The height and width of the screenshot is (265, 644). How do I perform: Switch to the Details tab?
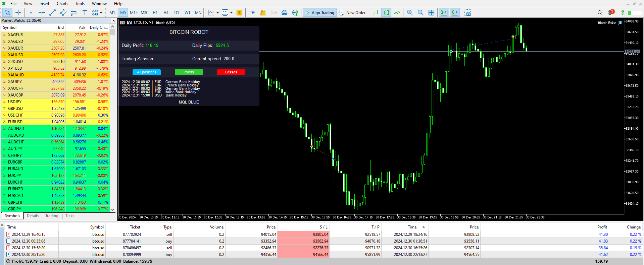click(x=33, y=216)
